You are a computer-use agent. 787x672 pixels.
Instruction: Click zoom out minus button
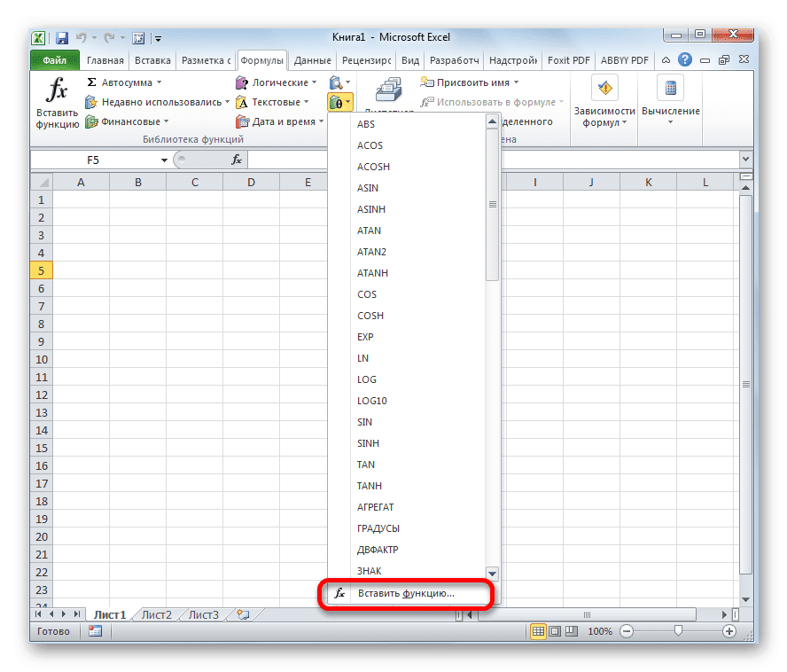click(627, 631)
